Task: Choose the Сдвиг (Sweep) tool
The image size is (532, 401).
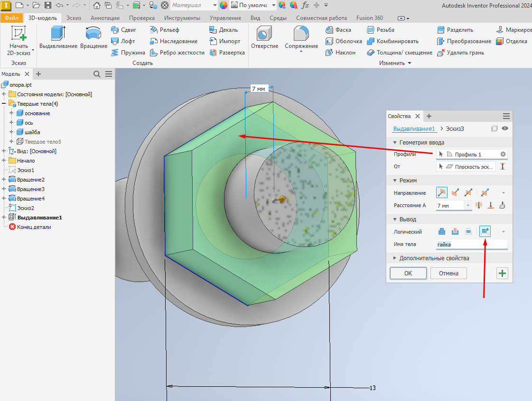Action: pos(123,30)
